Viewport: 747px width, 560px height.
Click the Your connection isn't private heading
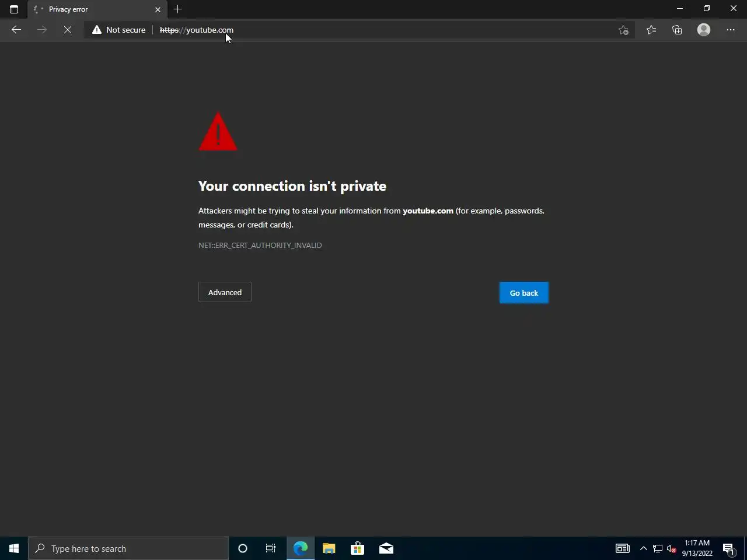[292, 185]
